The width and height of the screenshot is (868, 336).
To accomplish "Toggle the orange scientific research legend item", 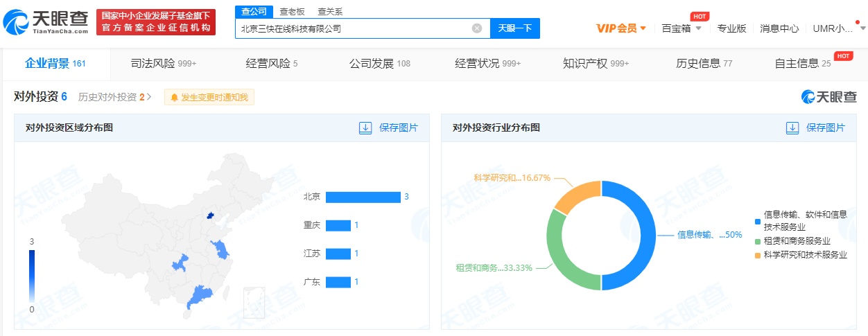I will coord(758,255).
